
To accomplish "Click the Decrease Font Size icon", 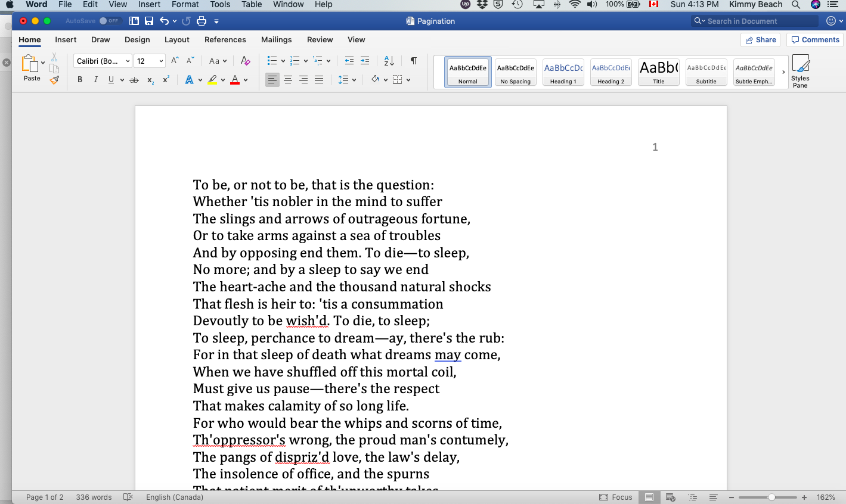I will tap(190, 61).
